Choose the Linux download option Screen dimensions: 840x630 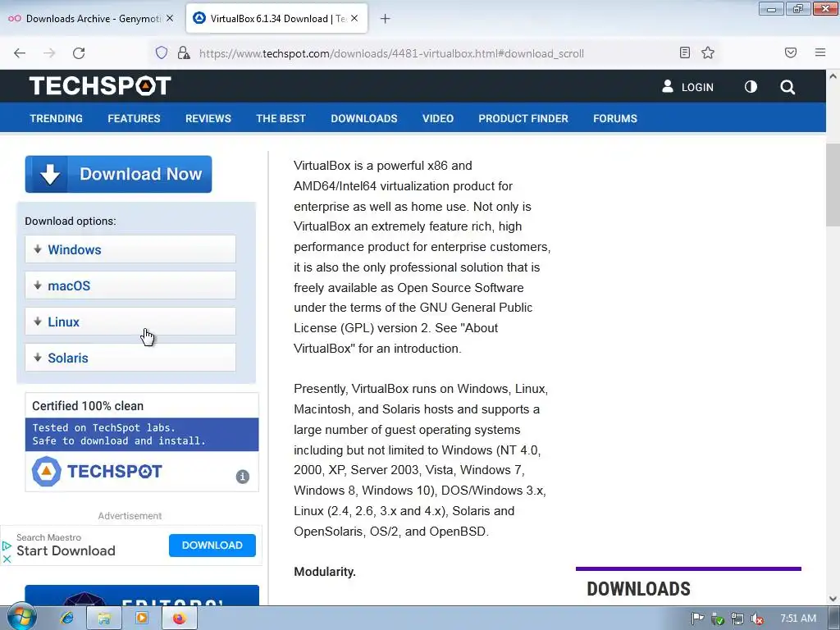coord(130,322)
